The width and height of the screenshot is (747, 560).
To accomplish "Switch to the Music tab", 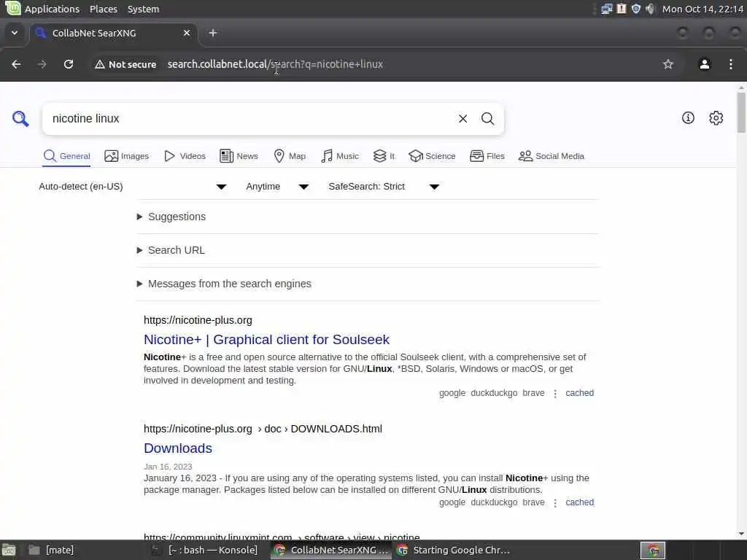I will pos(340,156).
